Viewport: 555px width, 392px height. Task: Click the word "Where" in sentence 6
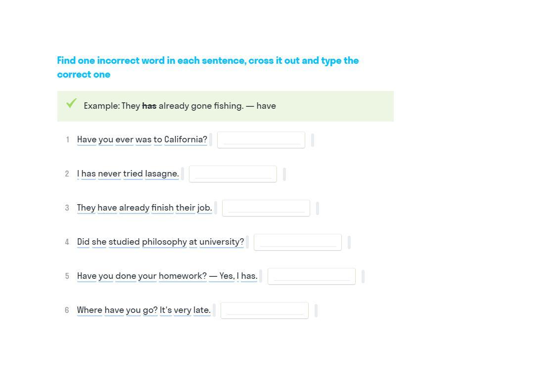pyautogui.click(x=90, y=310)
